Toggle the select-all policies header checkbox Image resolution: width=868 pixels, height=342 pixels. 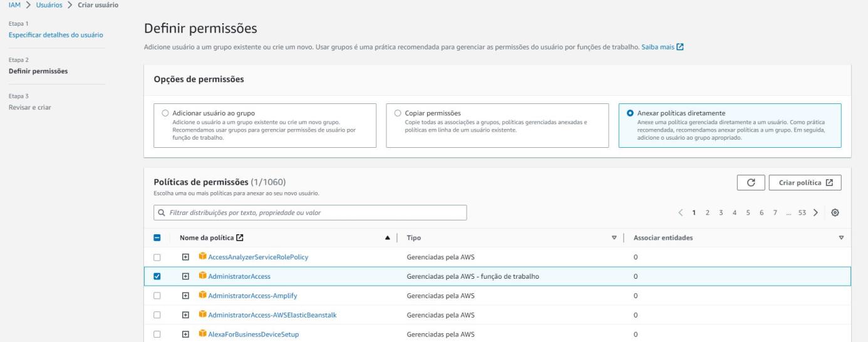[157, 238]
